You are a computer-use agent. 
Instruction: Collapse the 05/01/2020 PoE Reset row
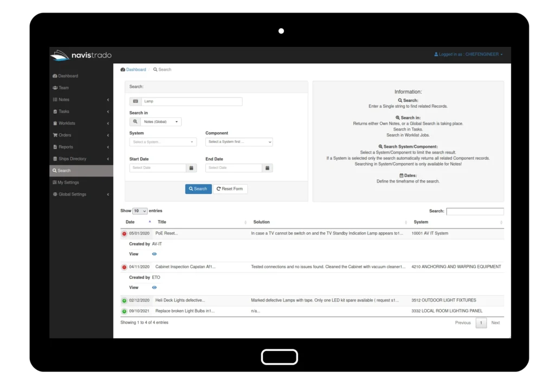coord(124,234)
